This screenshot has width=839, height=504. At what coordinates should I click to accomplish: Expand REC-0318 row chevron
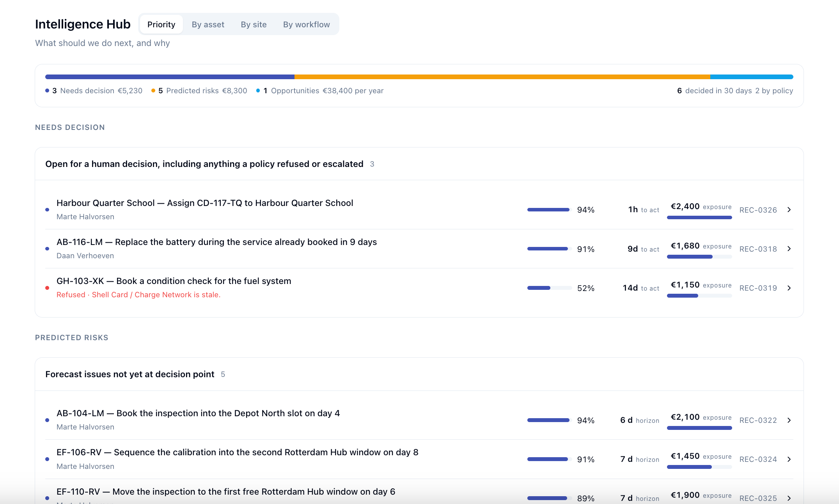789,249
